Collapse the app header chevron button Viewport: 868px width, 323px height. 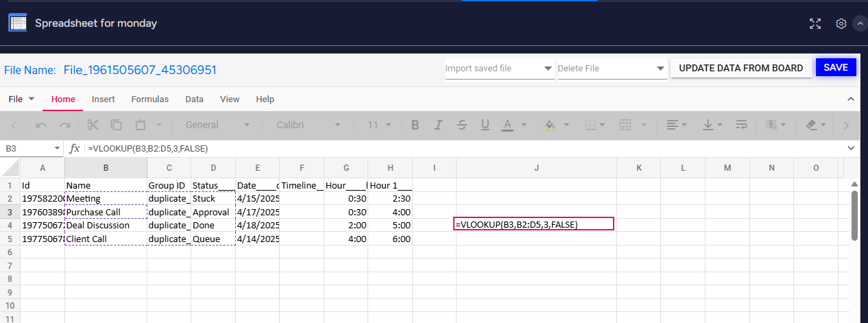860,23
